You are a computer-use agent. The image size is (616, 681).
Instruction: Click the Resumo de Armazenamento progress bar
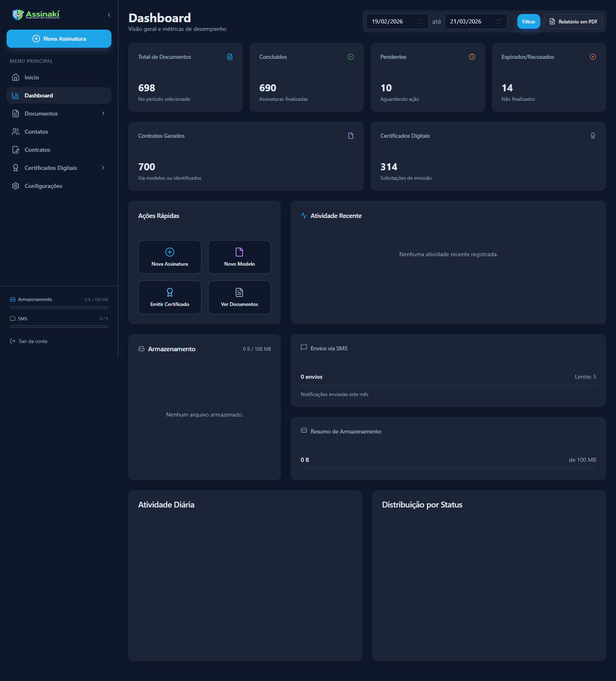point(448,469)
